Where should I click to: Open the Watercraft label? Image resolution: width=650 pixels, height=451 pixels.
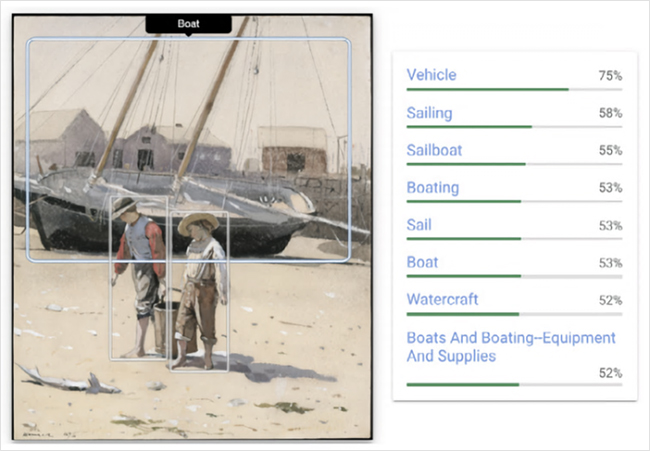(x=442, y=299)
